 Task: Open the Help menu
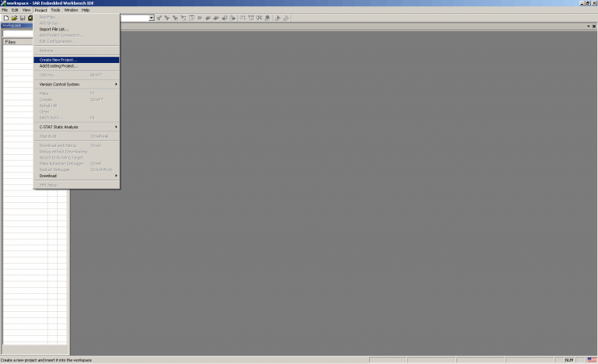point(86,10)
